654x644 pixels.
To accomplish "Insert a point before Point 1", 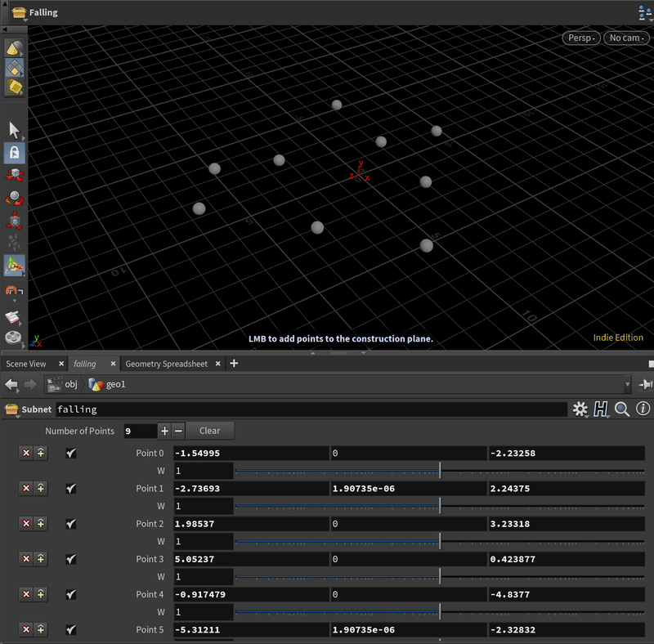I will (x=41, y=489).
